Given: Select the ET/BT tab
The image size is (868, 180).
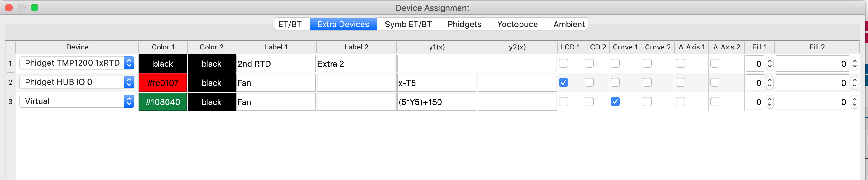Looking at the screenshot, I should click(x=290, y=24).
